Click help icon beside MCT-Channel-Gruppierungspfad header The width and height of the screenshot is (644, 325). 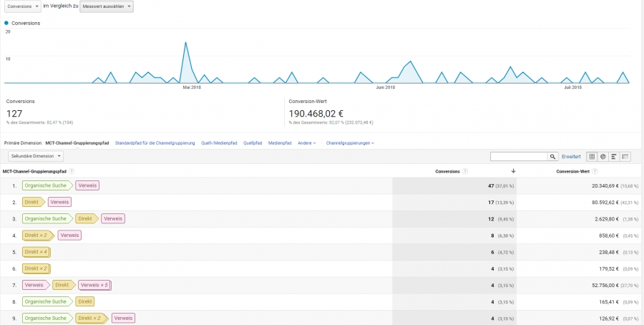72,172
